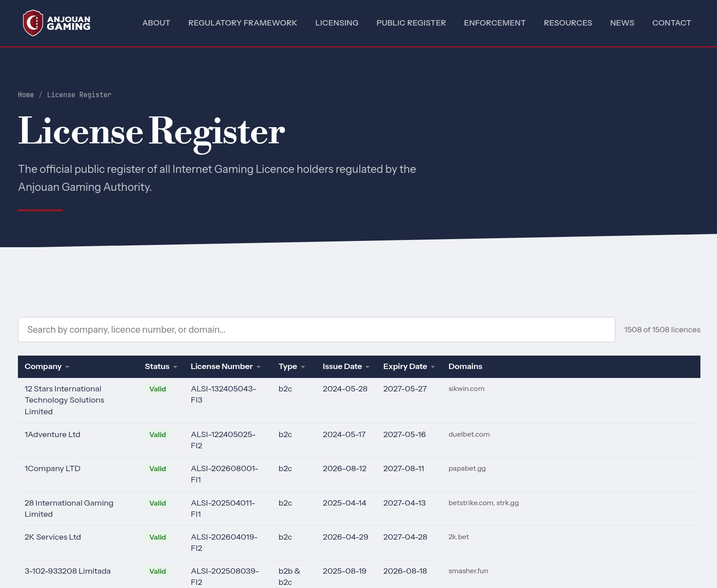Click expiry date 2027-05-16
Viewport: 717px width, 588px height.
point(405,434)
